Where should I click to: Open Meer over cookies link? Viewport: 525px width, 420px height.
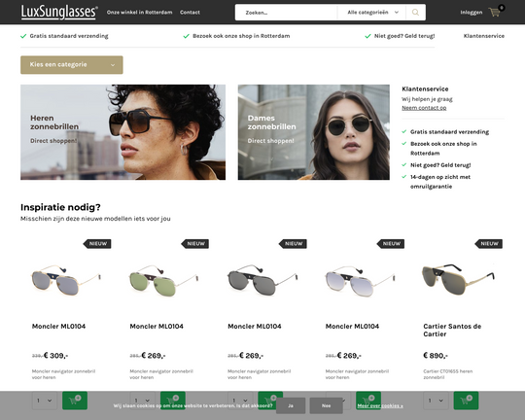[x=380, y=406]
